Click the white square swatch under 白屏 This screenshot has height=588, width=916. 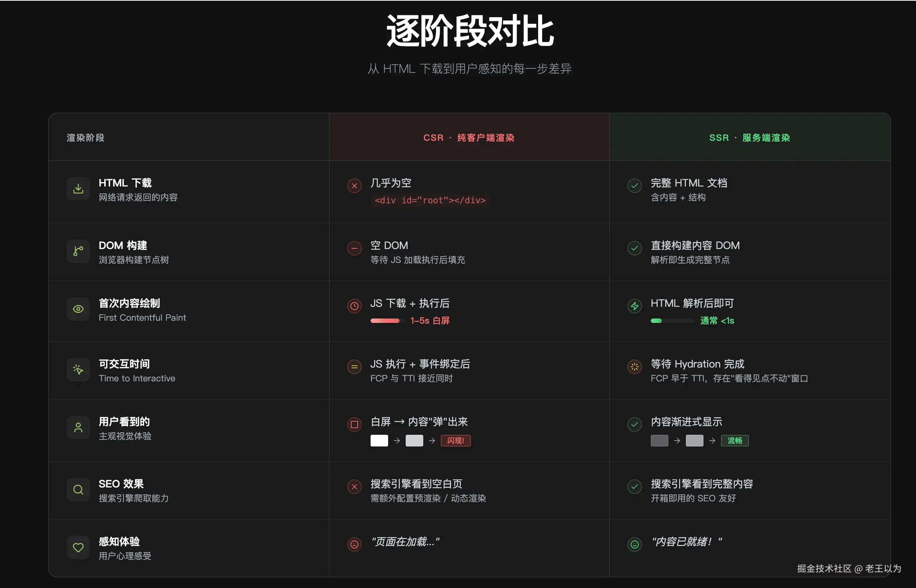pos(379,441)
